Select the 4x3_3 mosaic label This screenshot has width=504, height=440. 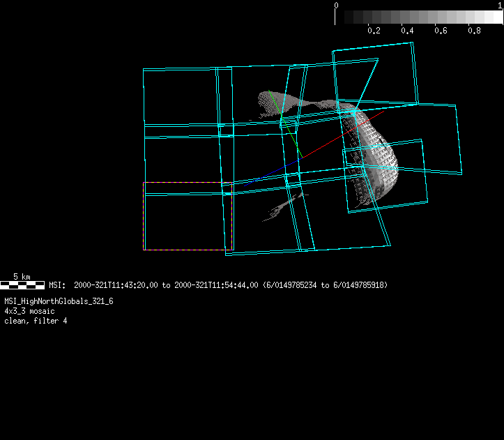(x=29, y=311)
